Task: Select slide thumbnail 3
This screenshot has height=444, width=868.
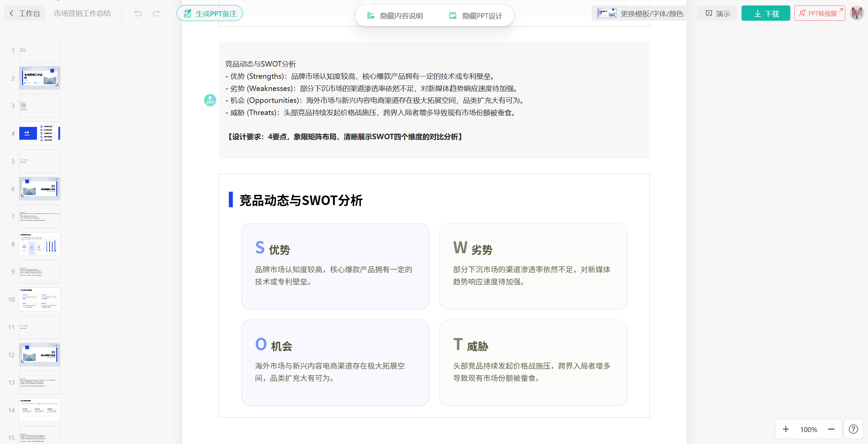Action: (40, 106)
